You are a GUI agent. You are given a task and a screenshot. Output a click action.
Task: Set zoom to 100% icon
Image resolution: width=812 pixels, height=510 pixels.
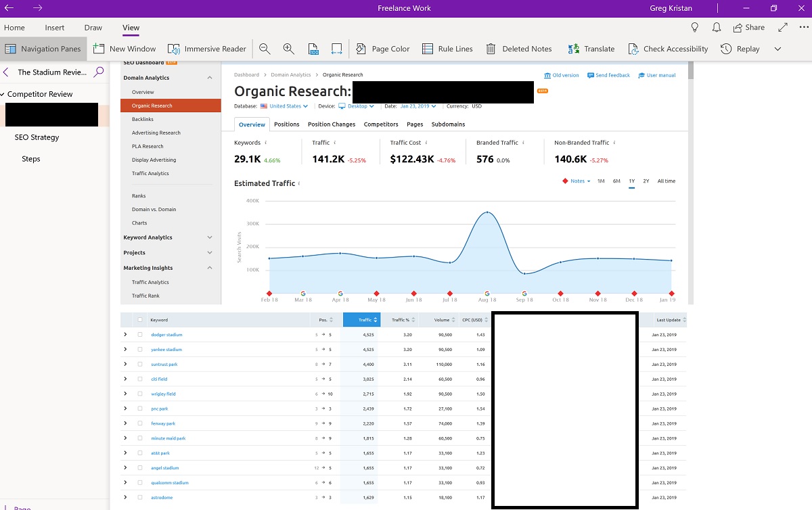(313, 49)
